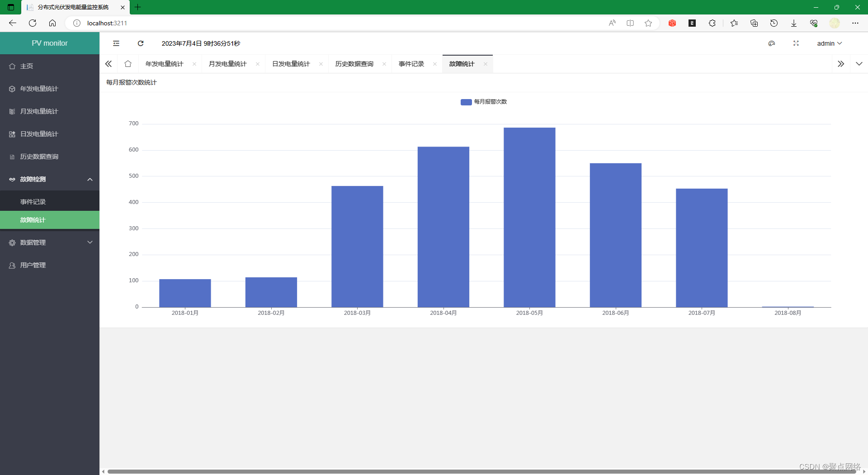868x475 pixels.
Task: Click the PV monitor logo header
Action: (50, 43)
